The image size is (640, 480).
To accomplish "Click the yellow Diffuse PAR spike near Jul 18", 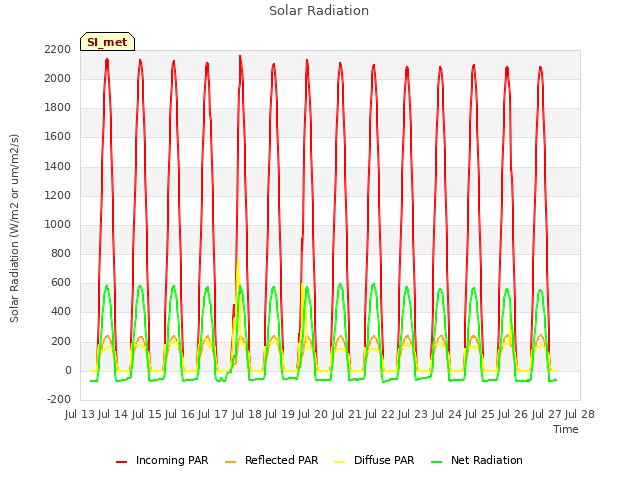I will click(x=238, y=262).
